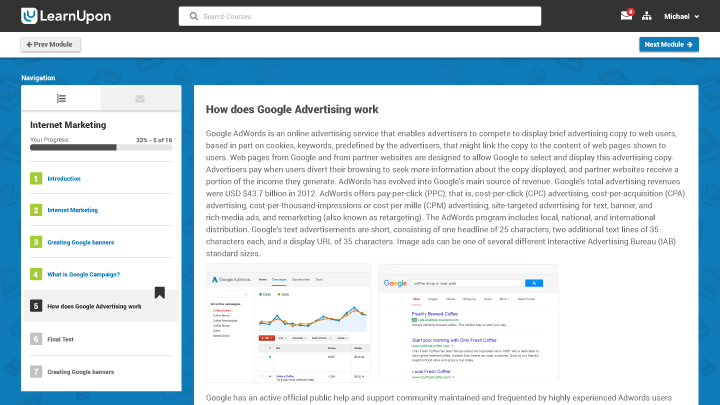The image size is (720, 405).
Task: Click the gray number 7 badge
Action: 36,371
